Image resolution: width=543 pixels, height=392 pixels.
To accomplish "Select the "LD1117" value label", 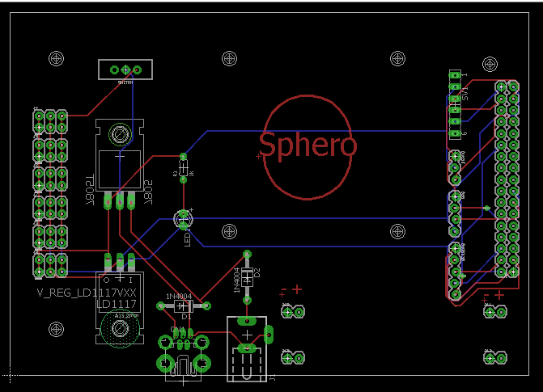I will click(x=117, y=304).
